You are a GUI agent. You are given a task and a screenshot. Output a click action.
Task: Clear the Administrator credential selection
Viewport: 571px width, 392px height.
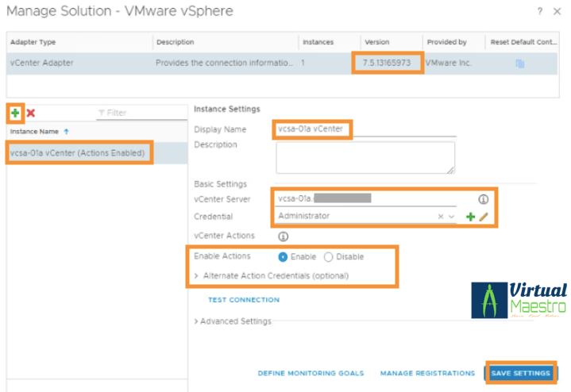pos(441,216)
